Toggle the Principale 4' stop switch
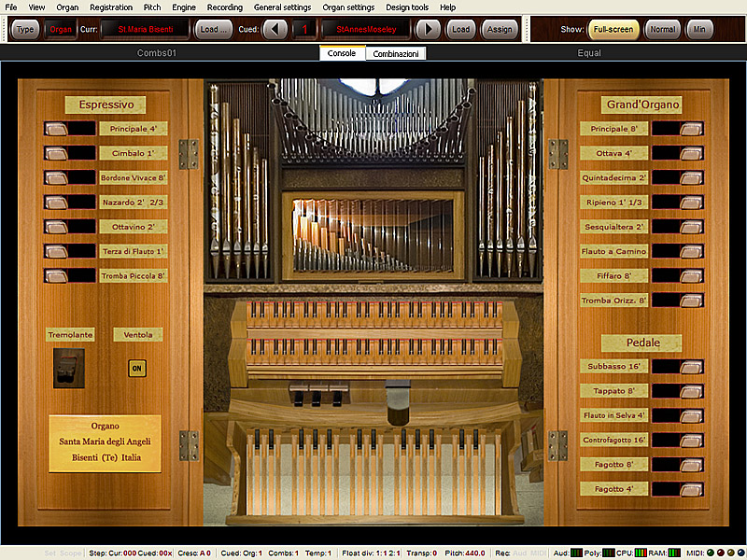 click(x=56, y=129)
